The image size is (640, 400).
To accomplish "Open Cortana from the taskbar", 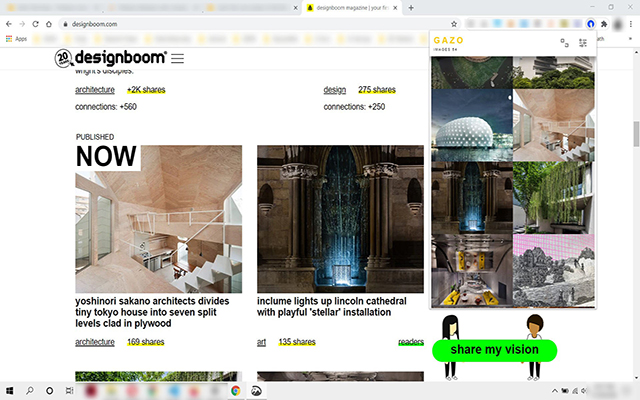I will pos(49,391).
